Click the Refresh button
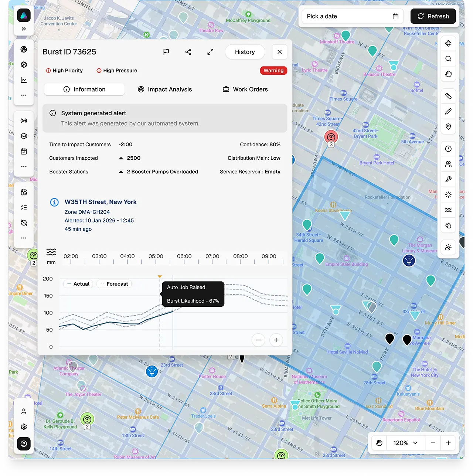473x476 pixels. pos(433,16)
